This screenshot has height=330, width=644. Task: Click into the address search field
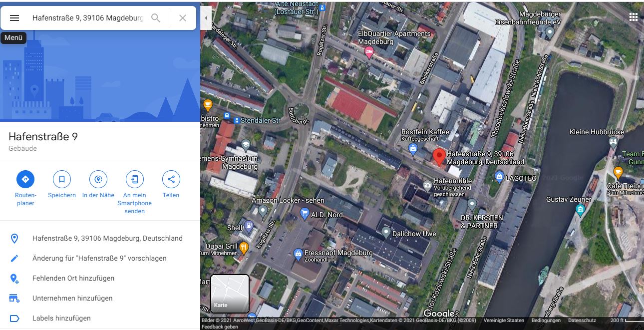88,18
